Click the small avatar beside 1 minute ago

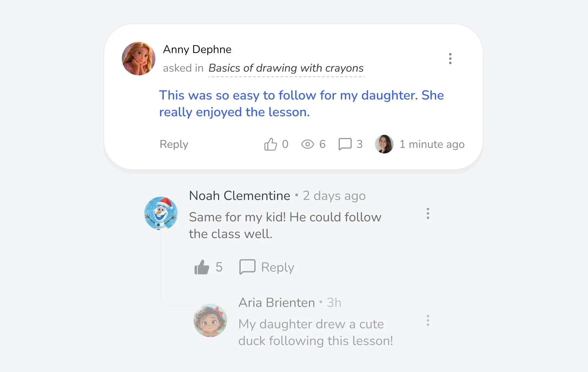[x=384, y=144]
